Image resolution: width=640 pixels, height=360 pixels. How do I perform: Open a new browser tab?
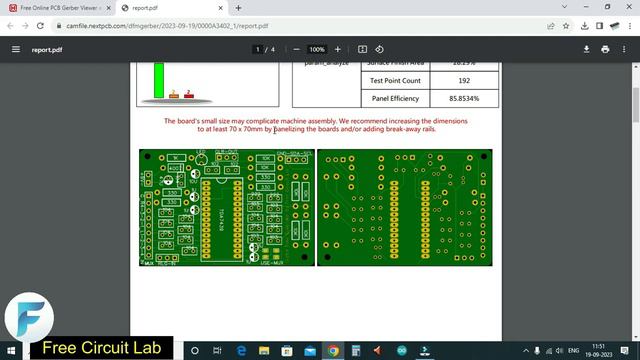(238, 8)
